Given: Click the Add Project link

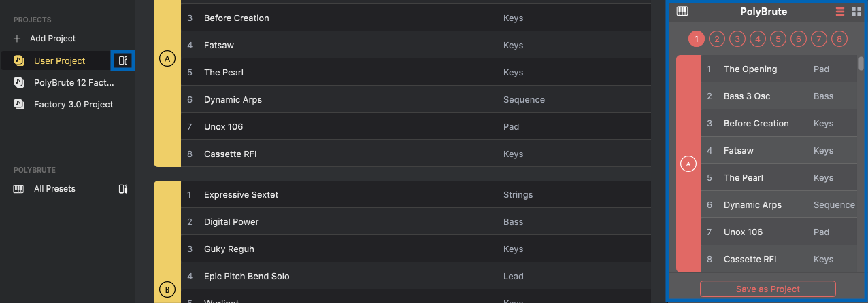Looking at the screenshot, I should point(52,39).
